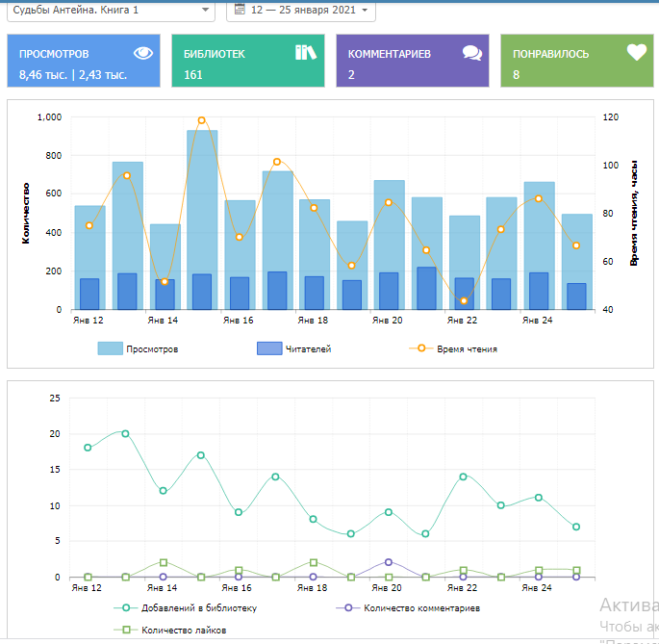Click the Понравилось 8 value text
The height and width of the screenshot is (644, 659).
coord(516,75)
